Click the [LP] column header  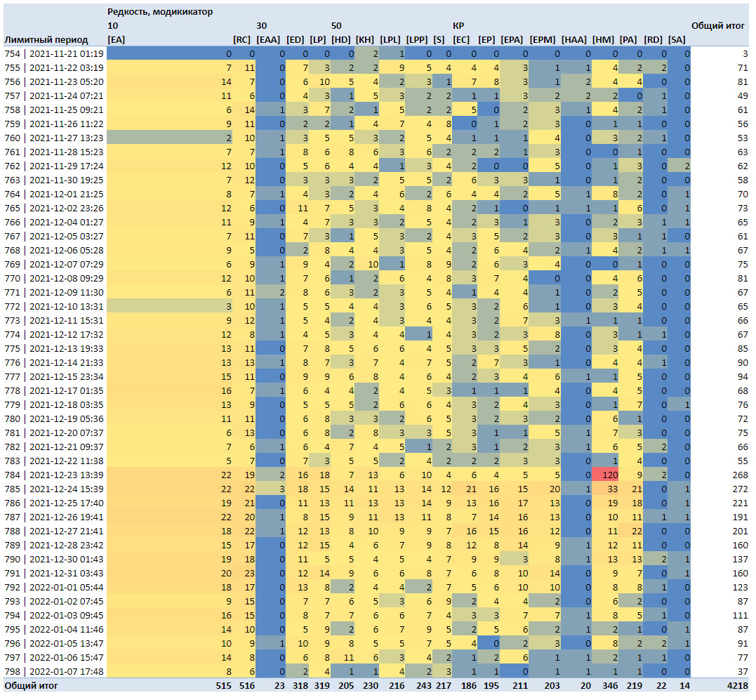[x=318, y=39]
